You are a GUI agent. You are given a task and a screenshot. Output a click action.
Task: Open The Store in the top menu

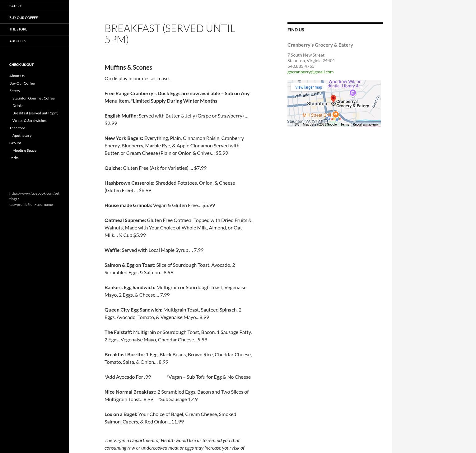(18, 29)
